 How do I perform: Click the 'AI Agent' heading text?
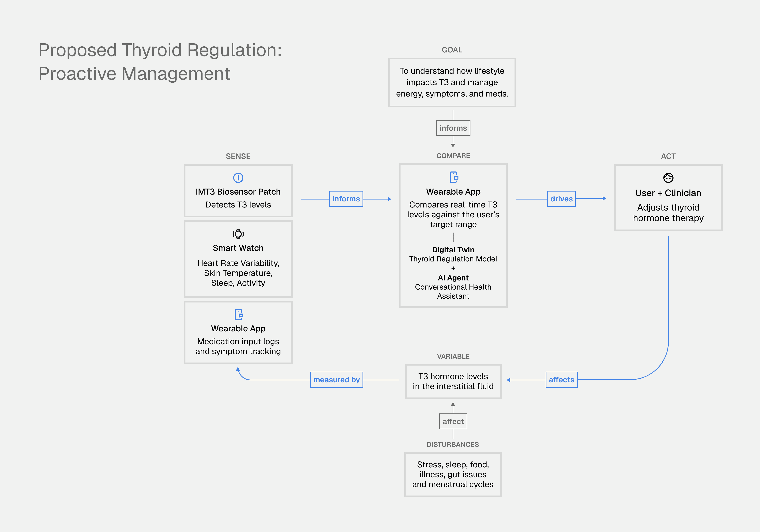coord(453,278)
